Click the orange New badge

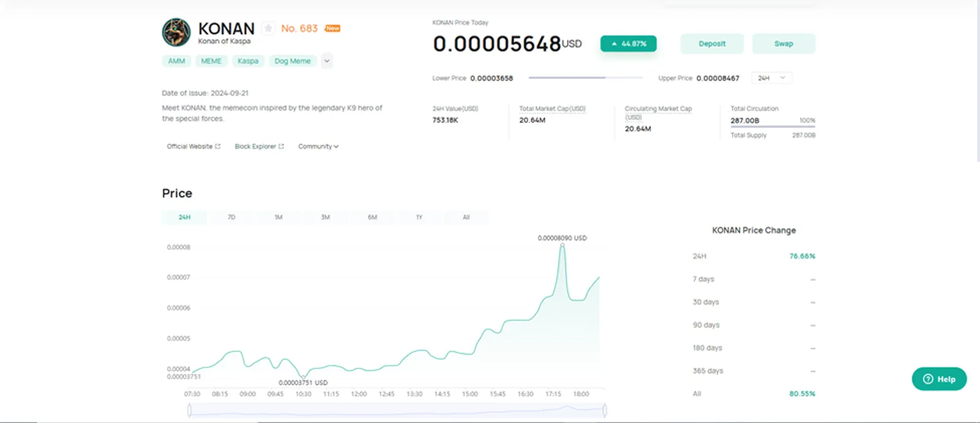pos(333,28)
